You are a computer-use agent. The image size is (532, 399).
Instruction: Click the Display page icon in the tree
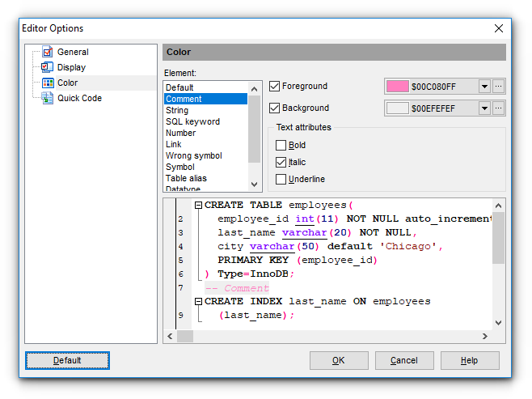[x=47, y=68]
